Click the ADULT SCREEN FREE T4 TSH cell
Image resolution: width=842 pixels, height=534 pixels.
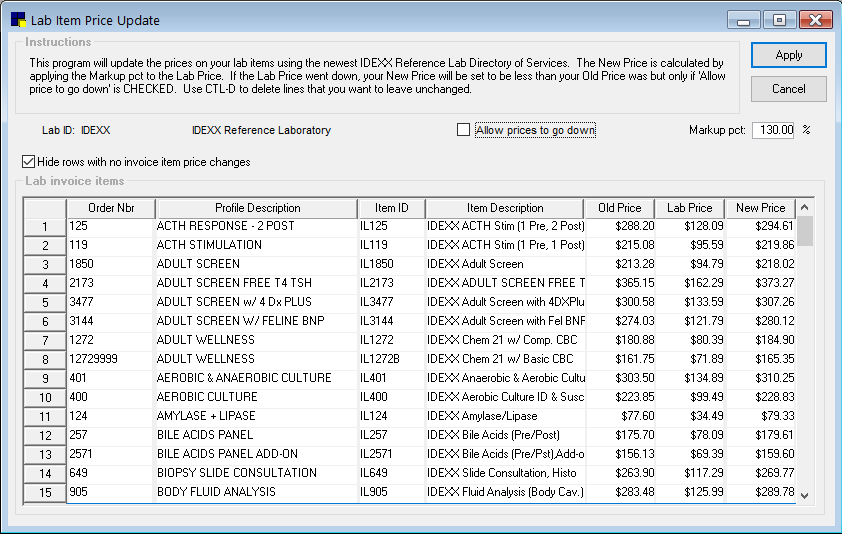tap(256, 283)
